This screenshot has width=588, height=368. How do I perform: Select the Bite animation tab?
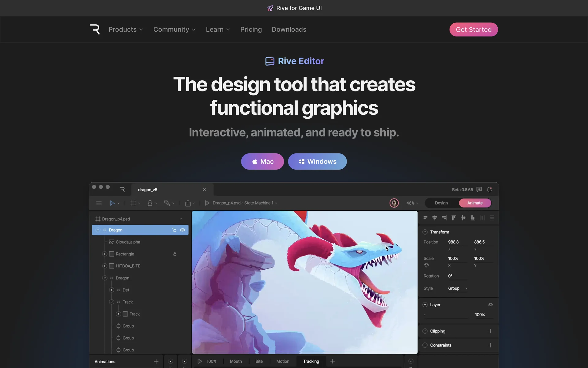point(259,361)
